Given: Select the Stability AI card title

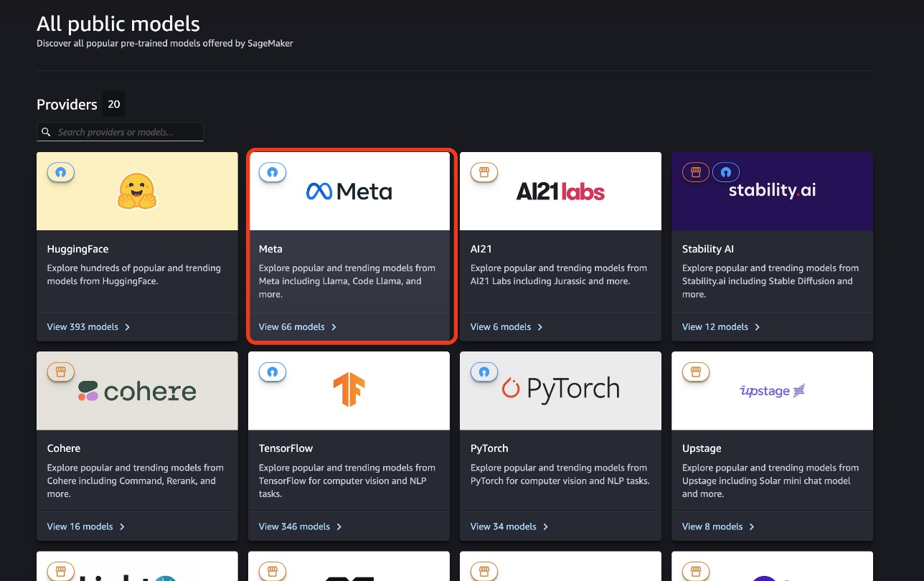Looking at the screenshot, I should tap(708, 249).
